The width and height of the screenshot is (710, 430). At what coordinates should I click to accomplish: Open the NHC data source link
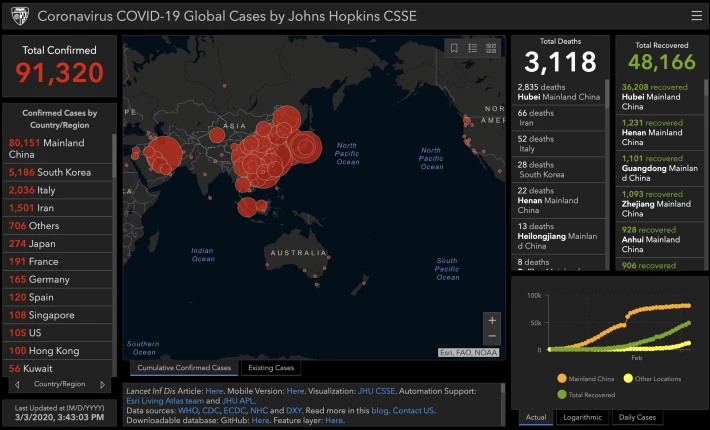pyautogui.click(x=259, y=411)
